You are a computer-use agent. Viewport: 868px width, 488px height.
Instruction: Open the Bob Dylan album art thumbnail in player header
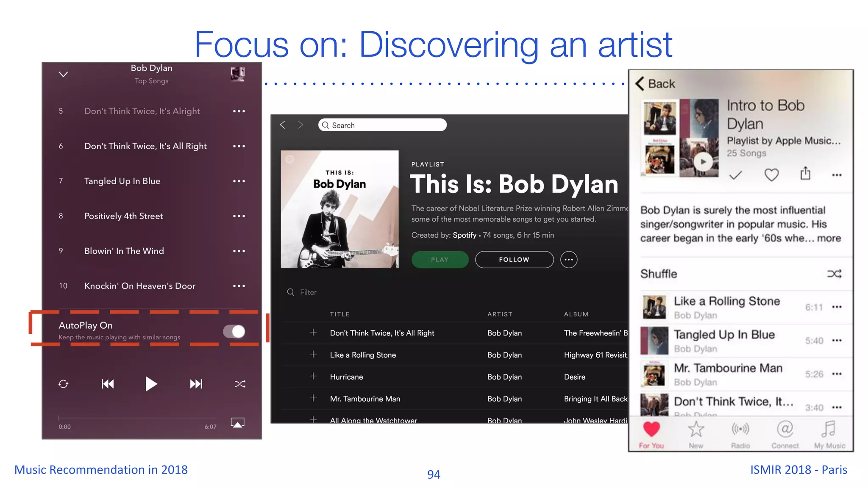tap(238, 74)
